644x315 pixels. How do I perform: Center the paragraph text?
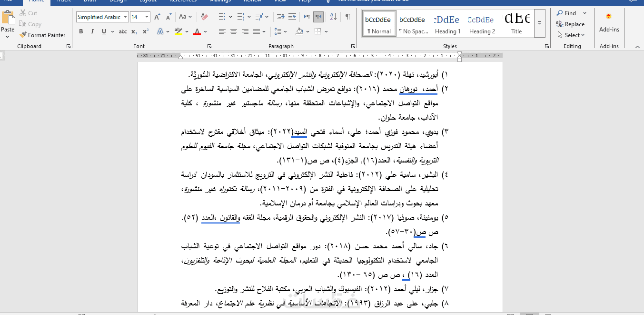(234, 32)
